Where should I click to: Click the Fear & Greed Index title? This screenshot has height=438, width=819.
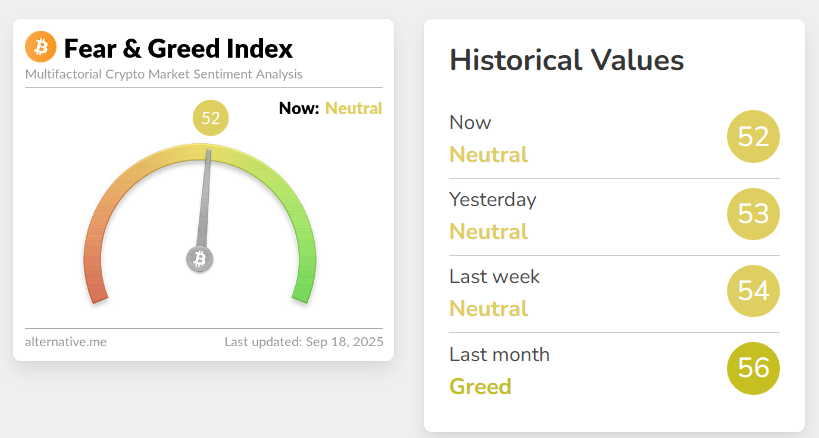pos(178,48)
